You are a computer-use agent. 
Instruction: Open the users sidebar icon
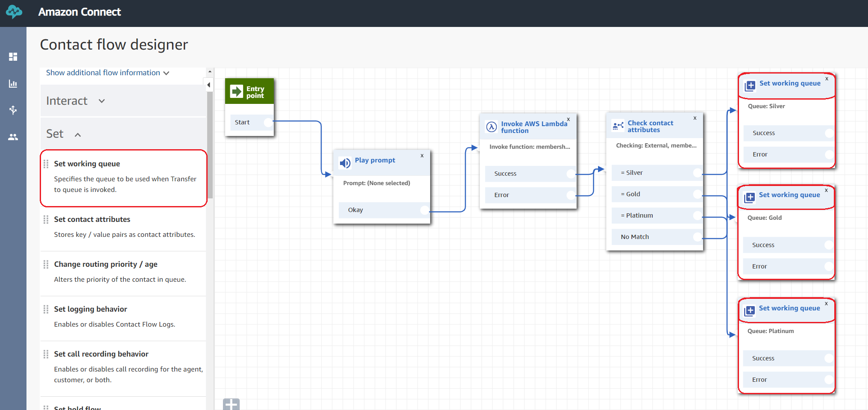[x=13, y=137]
